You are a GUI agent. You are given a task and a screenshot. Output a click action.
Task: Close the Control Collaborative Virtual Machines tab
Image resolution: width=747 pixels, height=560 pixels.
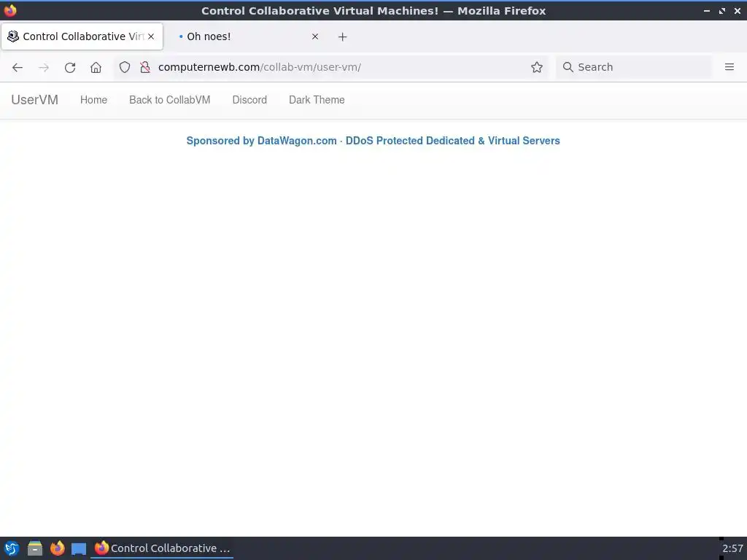[x=151, y=36]
